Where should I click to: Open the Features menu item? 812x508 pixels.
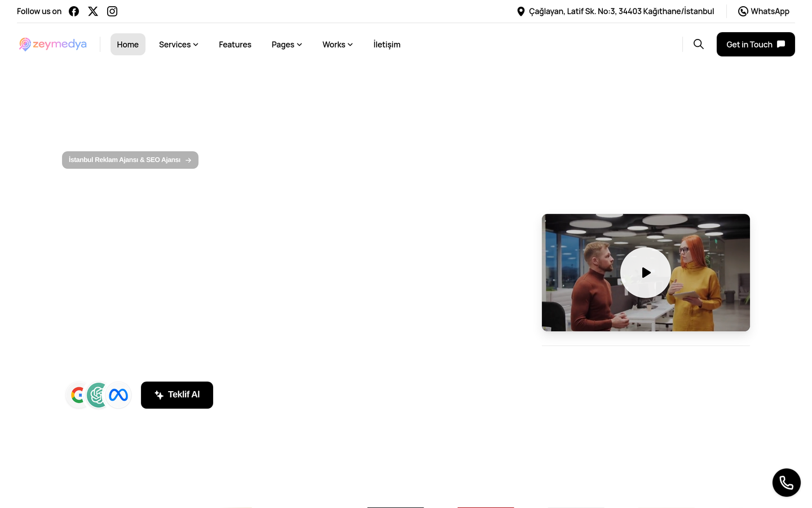(x=235, y=45)
